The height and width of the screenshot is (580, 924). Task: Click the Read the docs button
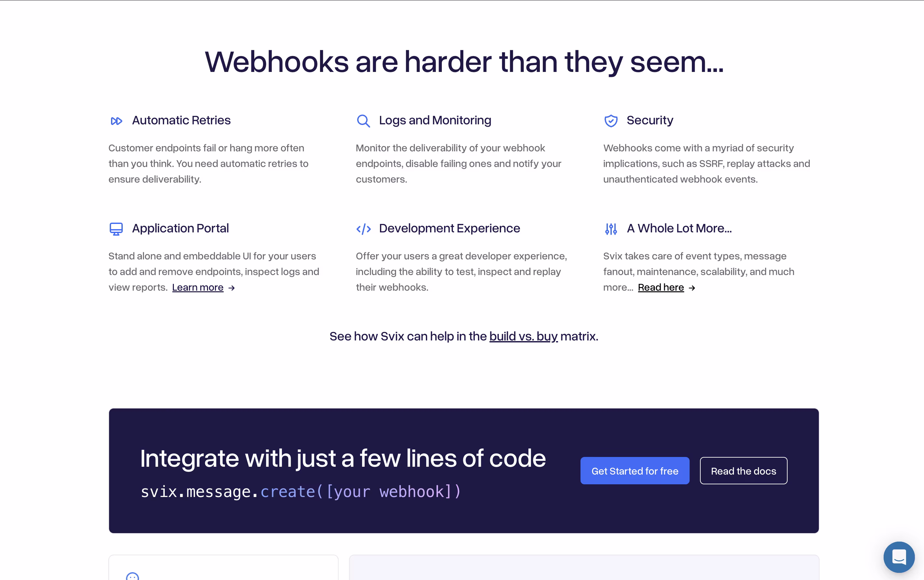tap(743, 471)
